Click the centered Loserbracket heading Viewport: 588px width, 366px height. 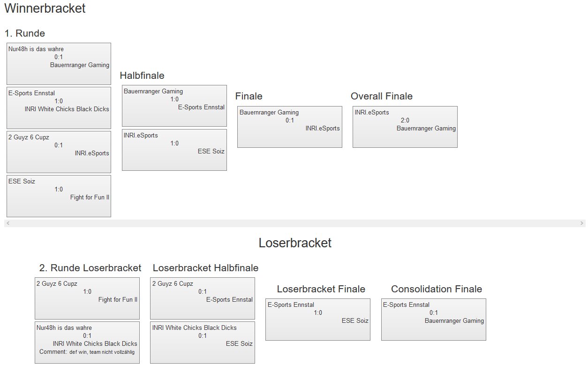(295, 243)
